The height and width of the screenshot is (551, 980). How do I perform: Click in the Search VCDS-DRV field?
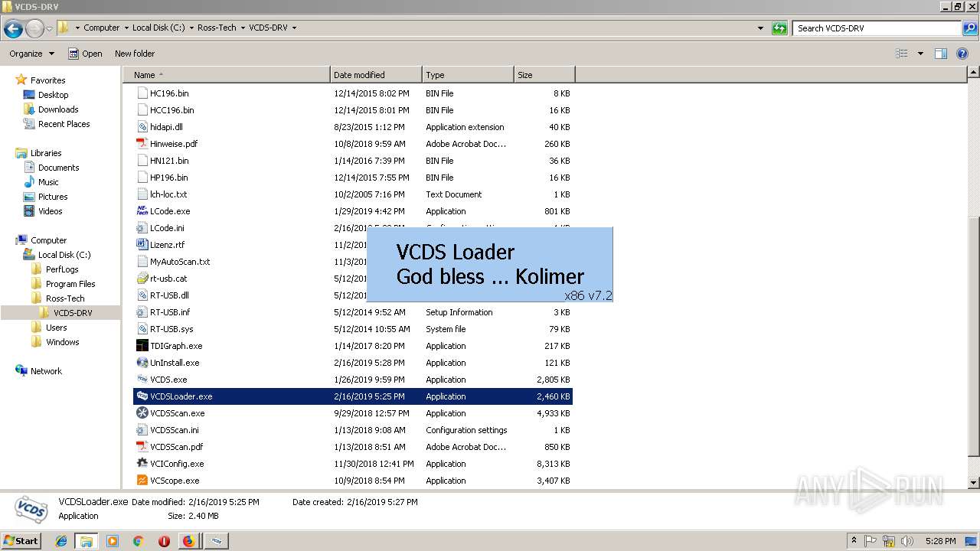click(877, 28)
